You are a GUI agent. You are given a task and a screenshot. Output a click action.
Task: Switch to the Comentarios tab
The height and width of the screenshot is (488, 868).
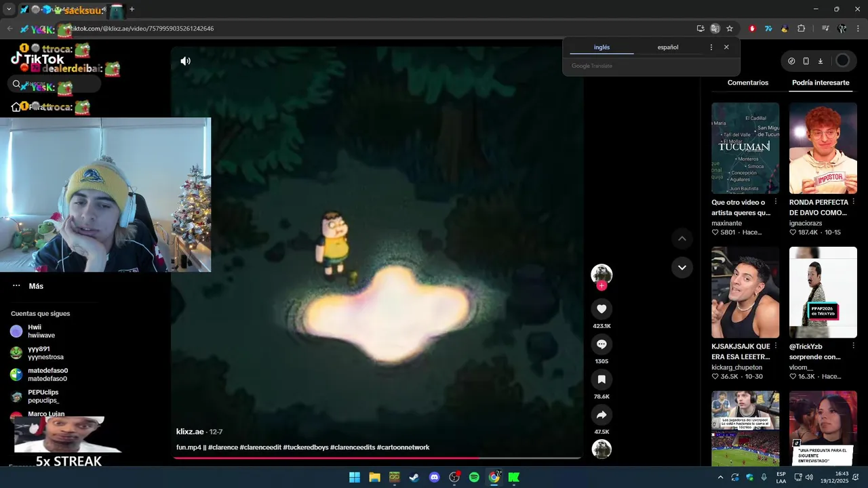click(748, 83)
